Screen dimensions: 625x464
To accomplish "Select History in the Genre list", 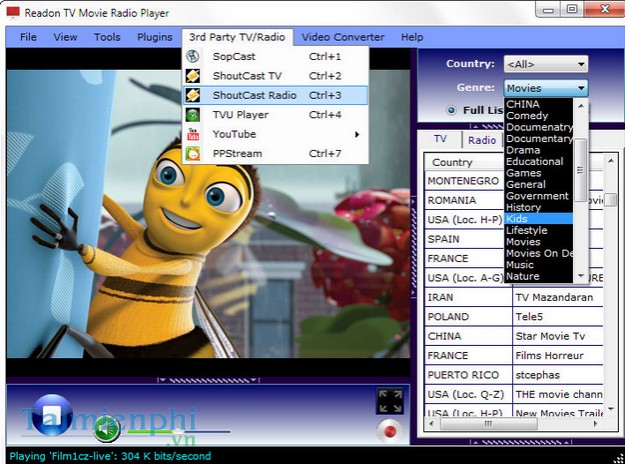I will click(x=539, y=207).
